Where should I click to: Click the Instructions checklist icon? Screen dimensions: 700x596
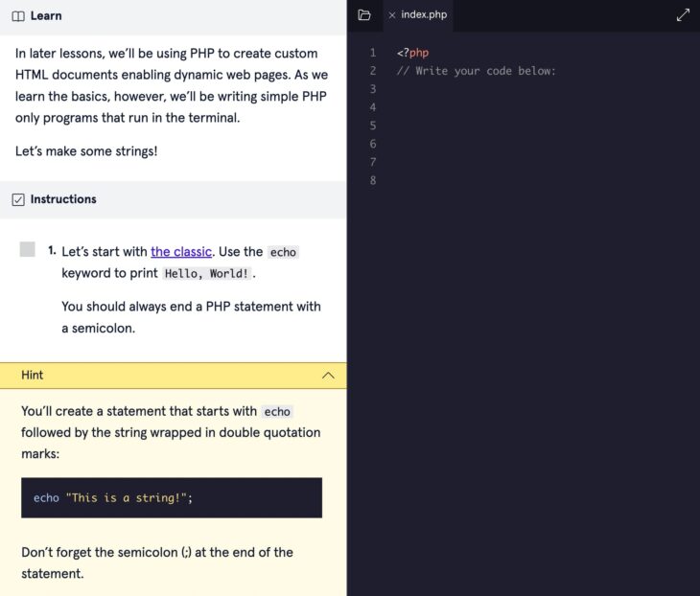18,199
